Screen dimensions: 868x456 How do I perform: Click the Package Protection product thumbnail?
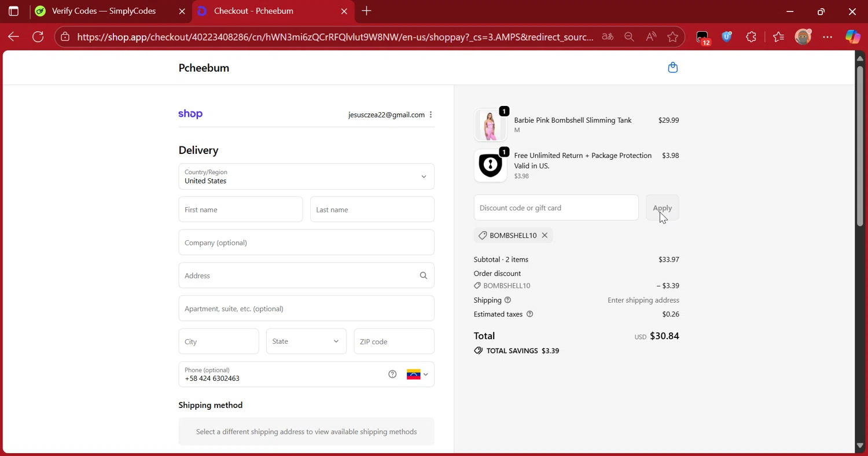click(x=490, y=166)
